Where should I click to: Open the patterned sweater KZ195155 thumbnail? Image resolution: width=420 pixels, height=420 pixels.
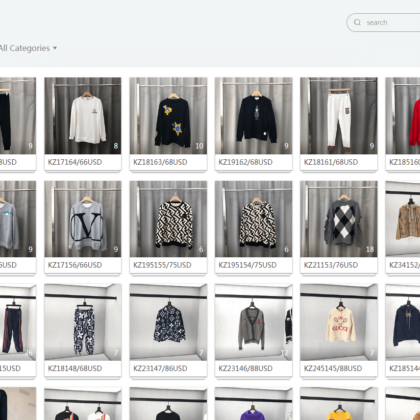tap(168, 219)
